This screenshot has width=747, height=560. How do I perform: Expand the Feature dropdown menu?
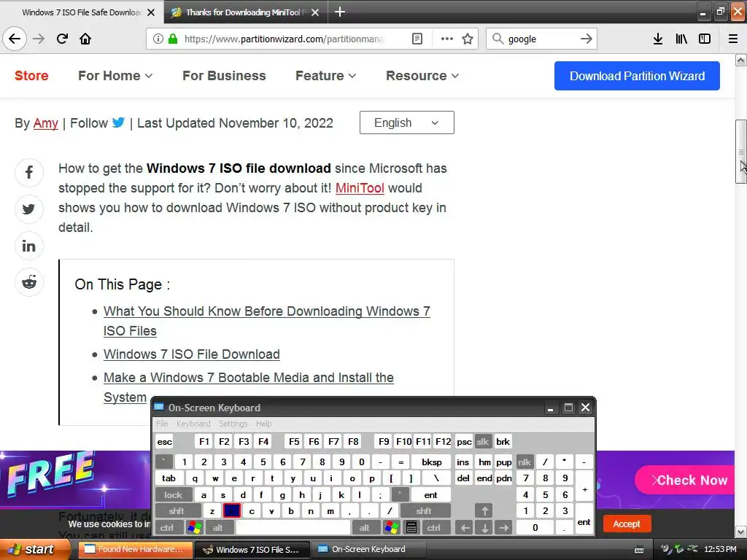pyautogui.click(x=326, y=76)
